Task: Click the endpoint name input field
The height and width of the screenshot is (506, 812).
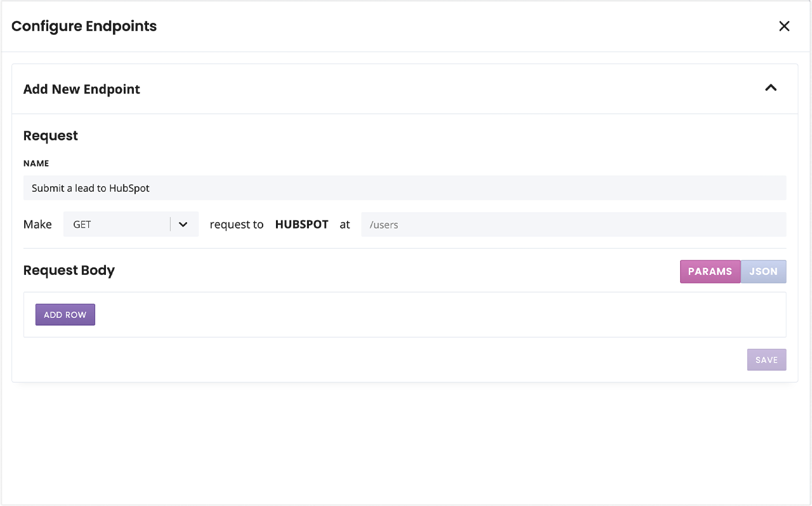Action: tap(405, 188)
